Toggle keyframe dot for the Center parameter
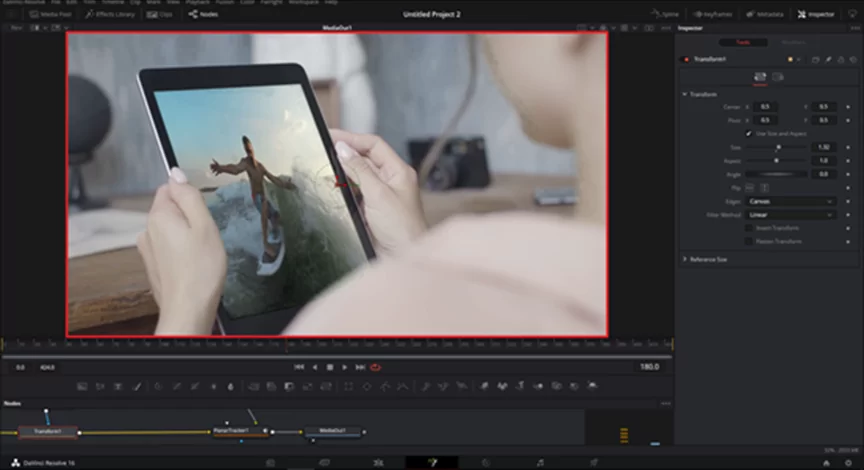 pyautogui.click(x=848, y=107)
